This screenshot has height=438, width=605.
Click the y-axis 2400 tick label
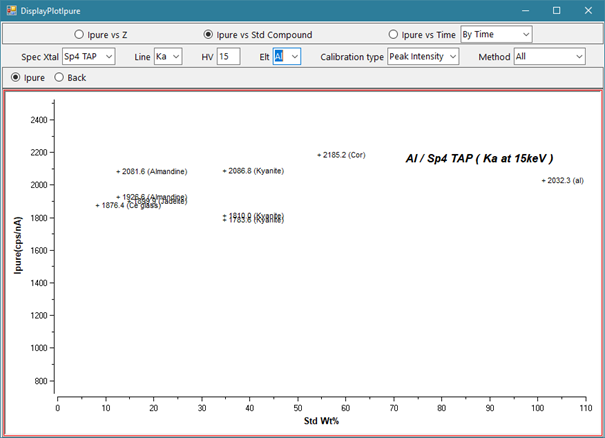(x=39, y=120)
